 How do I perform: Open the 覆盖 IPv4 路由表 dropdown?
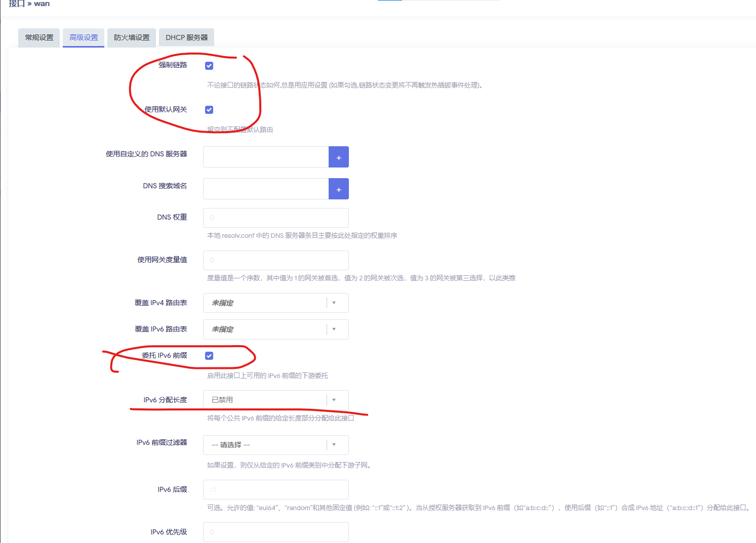275,303
